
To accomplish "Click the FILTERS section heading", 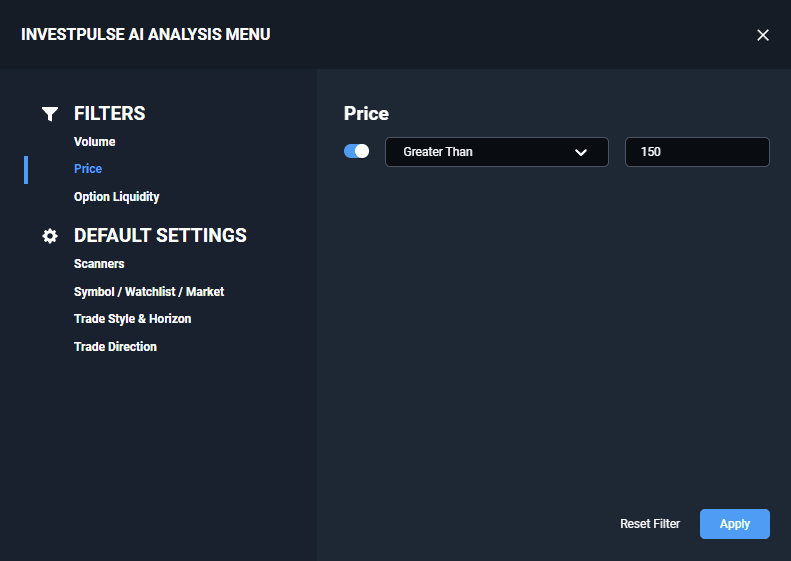I will [x=109, y=114].
